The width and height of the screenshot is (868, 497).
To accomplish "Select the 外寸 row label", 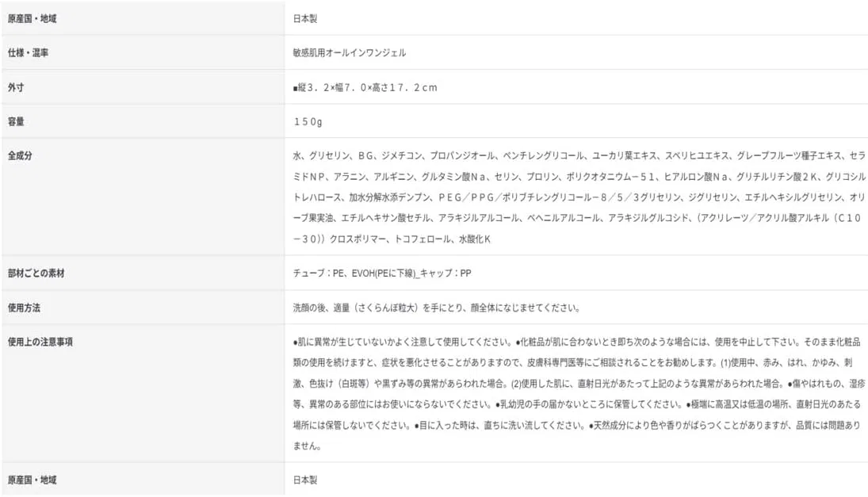I will [x=16, y=87].
